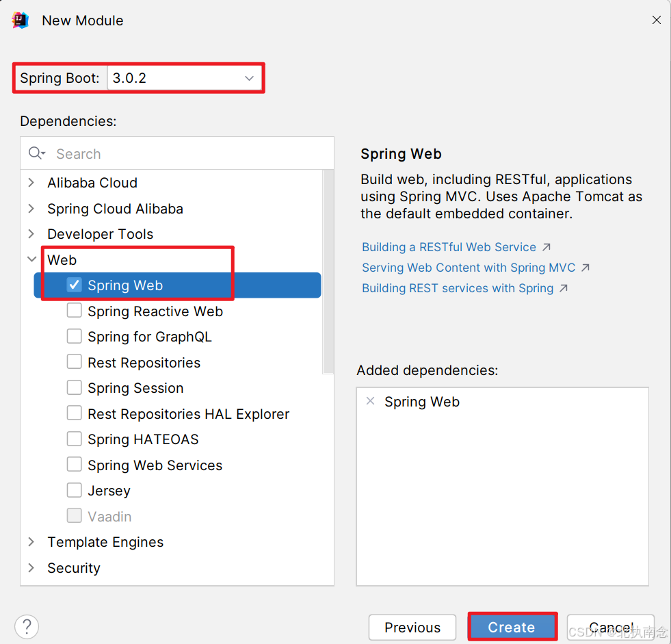Collapse the Web category

pyautogui.click(x=31, y=259)
